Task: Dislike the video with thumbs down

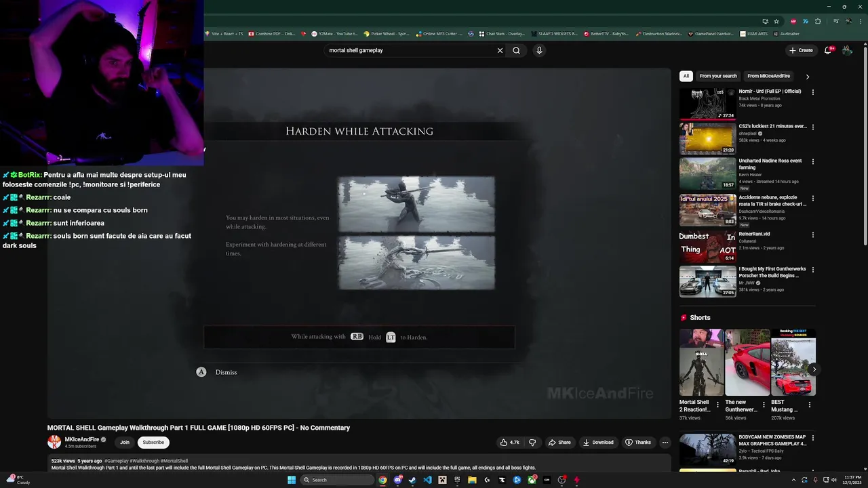Action: tap(532, 443)
